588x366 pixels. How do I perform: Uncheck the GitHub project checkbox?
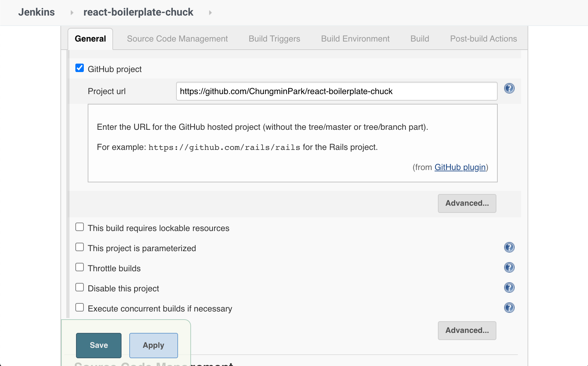tap(80, 68)
